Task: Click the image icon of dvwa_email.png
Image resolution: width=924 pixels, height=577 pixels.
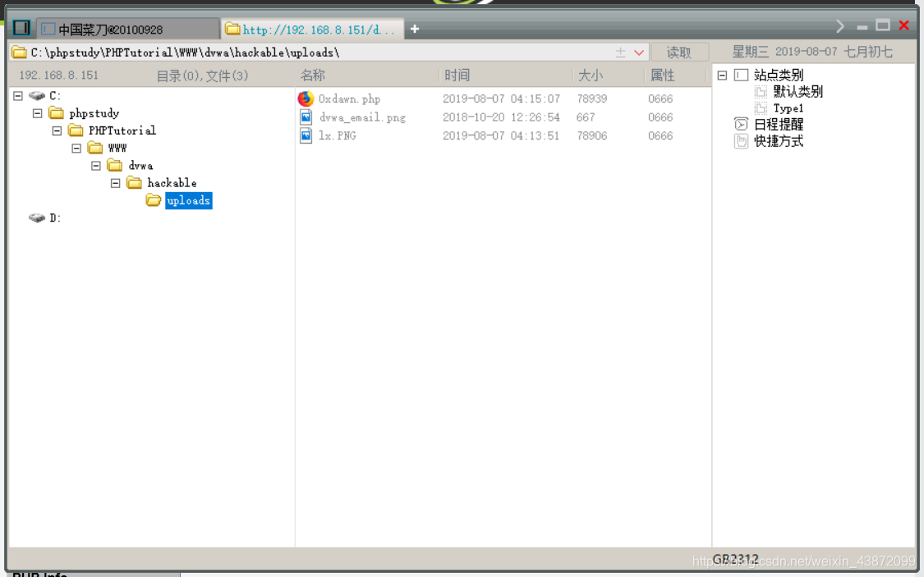Action: click(x=306, y=117)
